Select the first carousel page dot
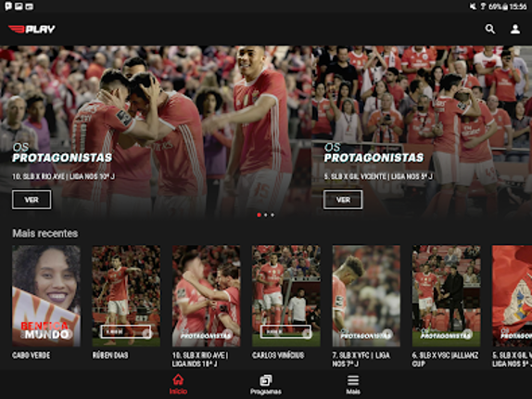Image resolution: width=532 pixels, height=399 pixels. (260, 215)
